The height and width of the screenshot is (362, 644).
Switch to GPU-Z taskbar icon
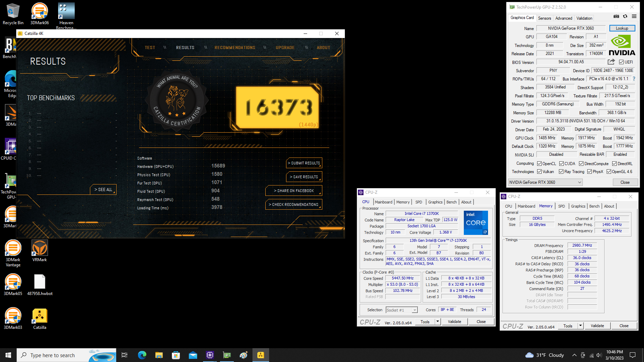(227, 355)
